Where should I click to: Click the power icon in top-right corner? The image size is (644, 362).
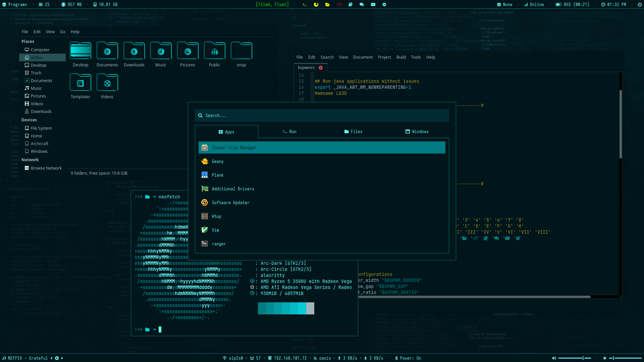pyautogui.click(x=640, y=5)
